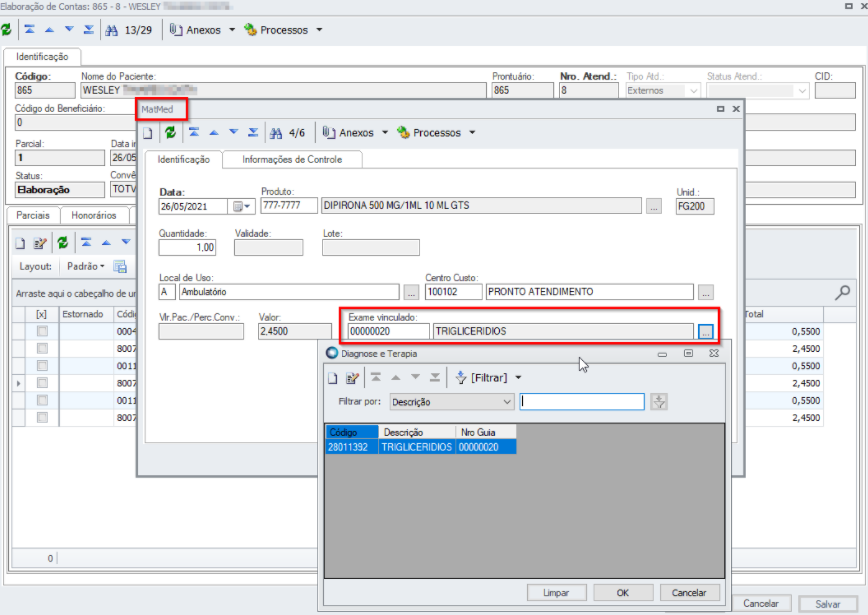Sort by Nro Guia column header
The width and height of the screenshot is (868, 615).
(485, 432)
